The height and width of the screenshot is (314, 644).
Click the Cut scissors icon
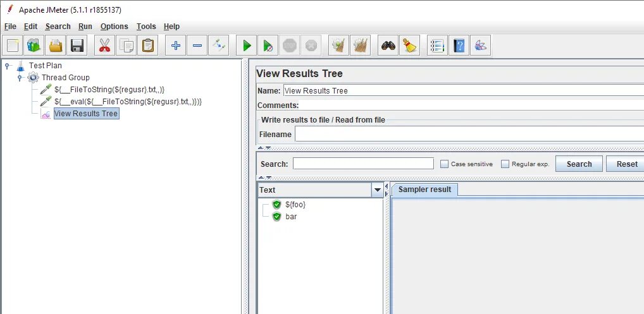point(105,45)
